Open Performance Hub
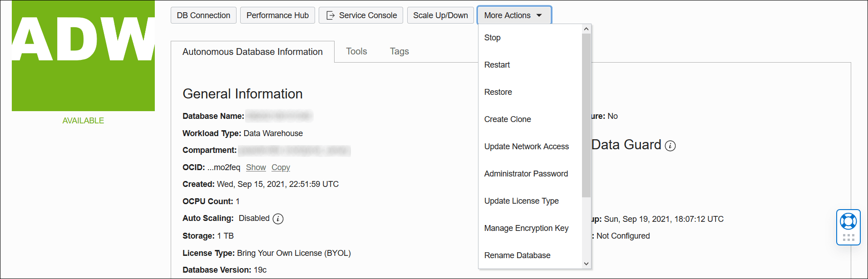 click(x=277, y=15)
